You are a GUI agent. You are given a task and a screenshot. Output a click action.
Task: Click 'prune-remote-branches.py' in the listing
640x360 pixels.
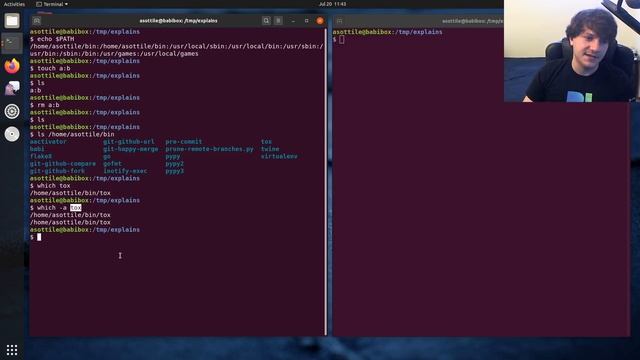click(210, 149)
